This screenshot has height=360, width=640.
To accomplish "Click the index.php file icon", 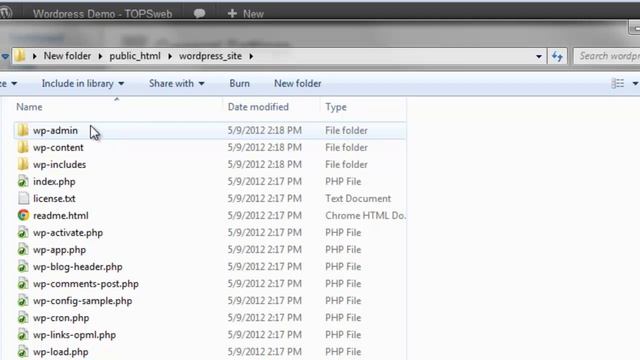I will (x=23, y=181).
